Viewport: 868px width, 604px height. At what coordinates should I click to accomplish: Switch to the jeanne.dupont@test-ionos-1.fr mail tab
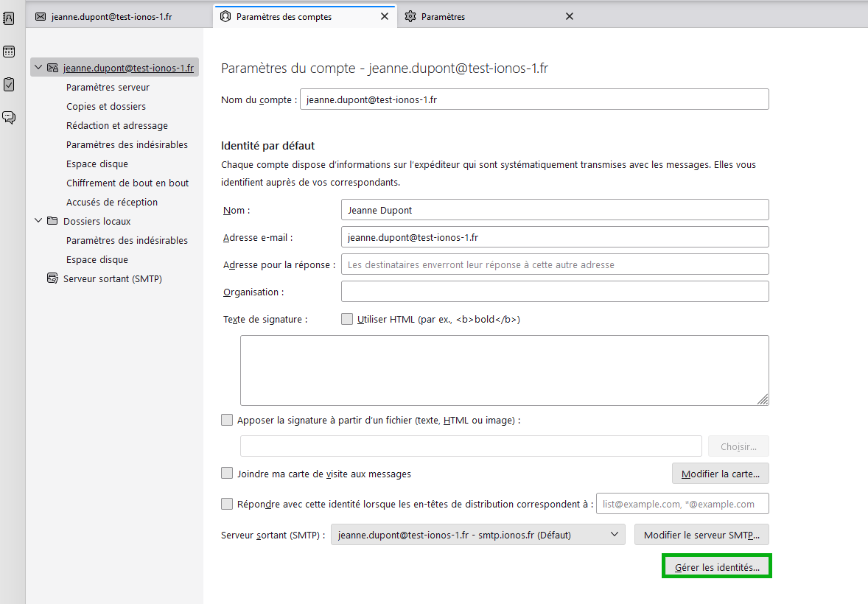point(111,17)
